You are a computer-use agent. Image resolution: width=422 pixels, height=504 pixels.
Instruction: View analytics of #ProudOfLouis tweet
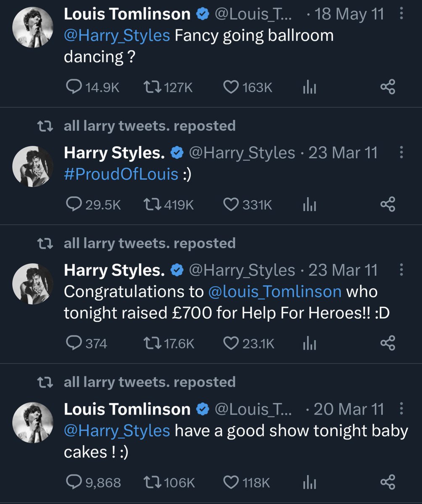[x=309, y=205]
